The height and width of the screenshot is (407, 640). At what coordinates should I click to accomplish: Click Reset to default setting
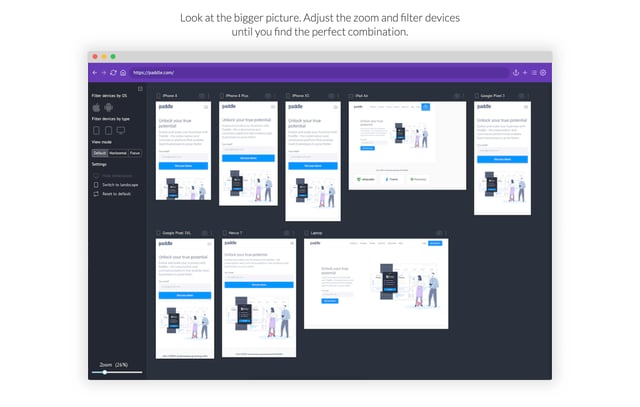(x=112, y=194)
